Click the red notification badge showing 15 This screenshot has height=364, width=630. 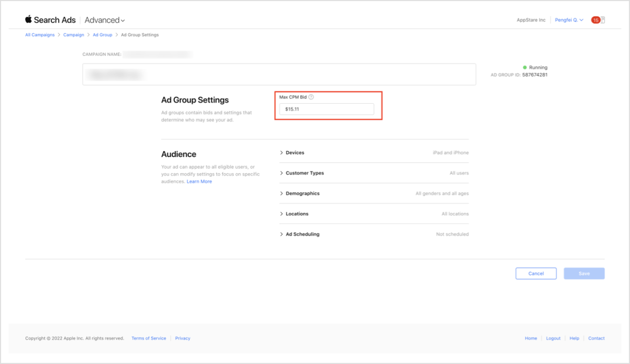pos(596,20)
